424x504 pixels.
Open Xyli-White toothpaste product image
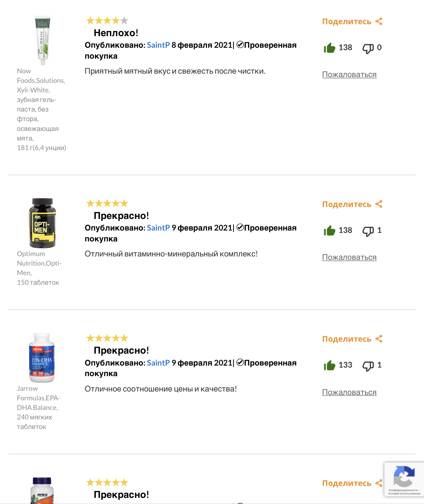[42, 40]
